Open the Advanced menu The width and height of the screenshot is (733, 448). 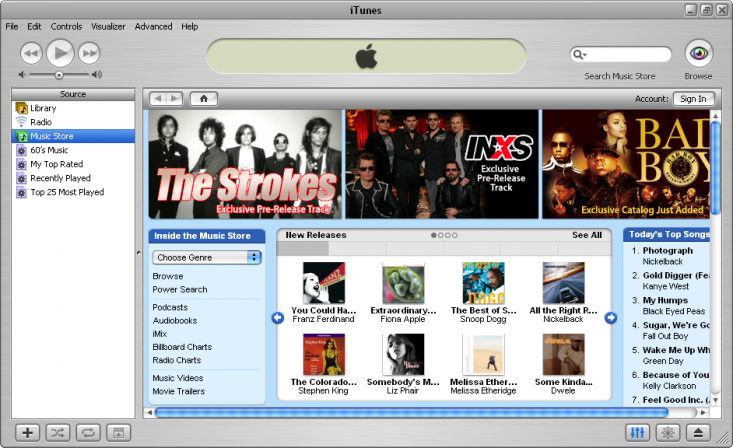(x=153, y=26)
